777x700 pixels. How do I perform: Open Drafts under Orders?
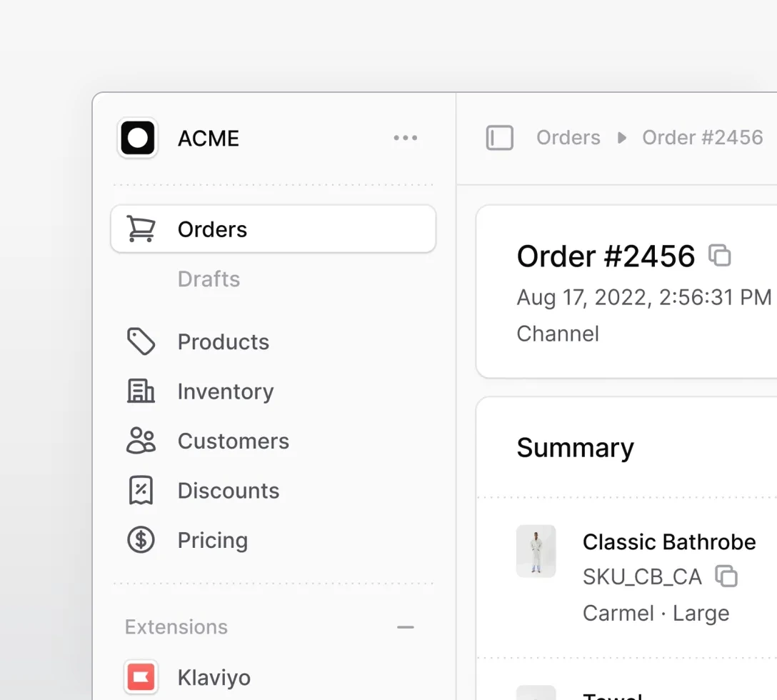(209, 279)
